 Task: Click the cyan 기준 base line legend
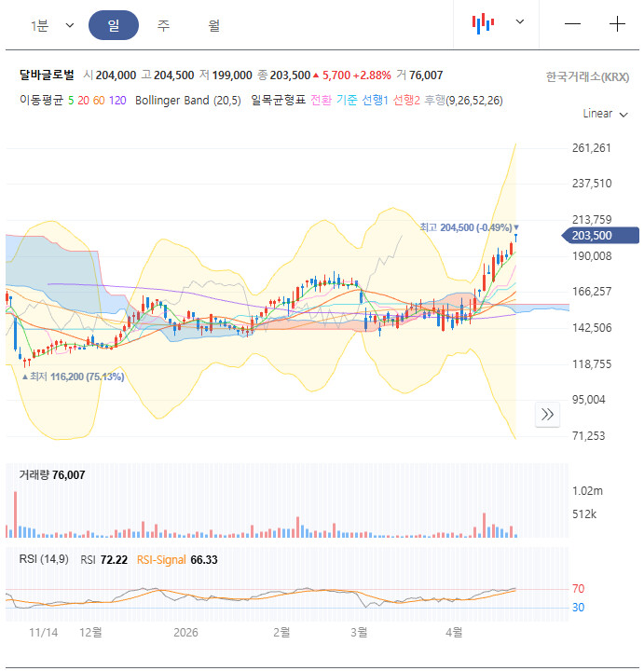[x=347, y=100]
